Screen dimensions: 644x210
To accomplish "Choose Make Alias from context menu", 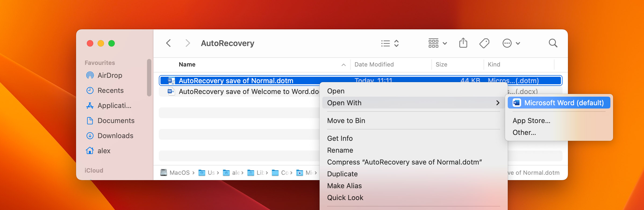I will 413,186.
